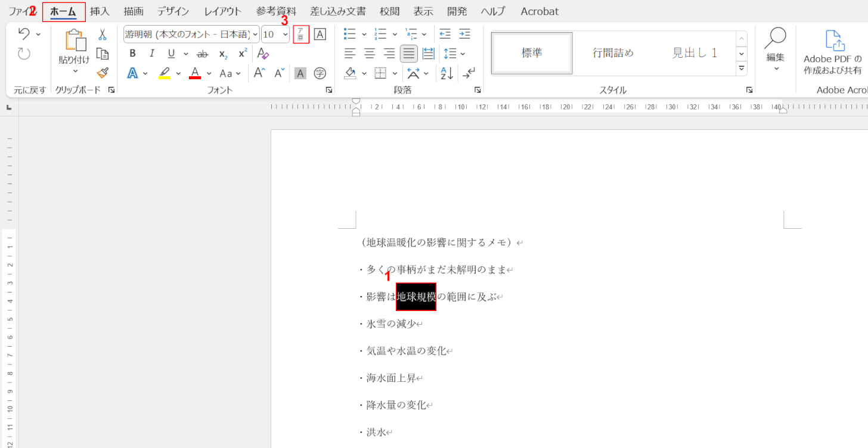Click the Increase Indent icon
The width and height of the screenshot is (868, 448).
[464, 35]
